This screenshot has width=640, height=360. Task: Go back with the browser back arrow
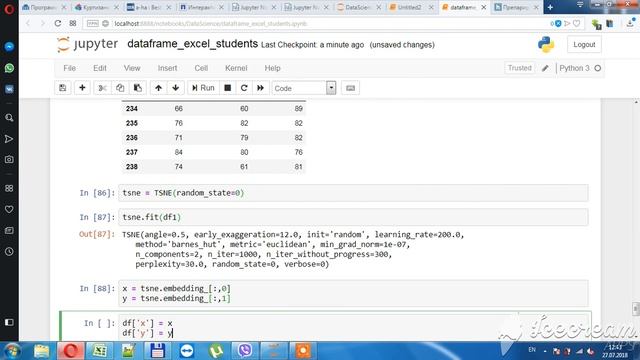[x=28, y=24]
